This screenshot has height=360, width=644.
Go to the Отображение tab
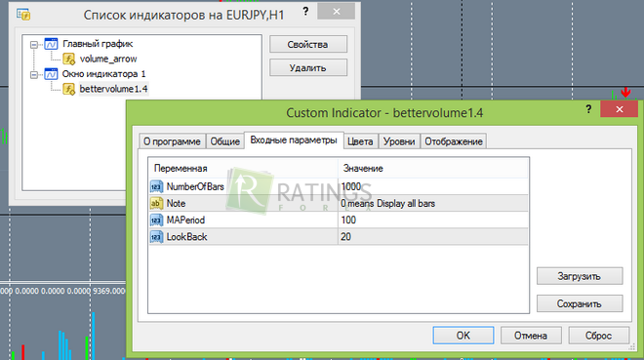(454, 141)
